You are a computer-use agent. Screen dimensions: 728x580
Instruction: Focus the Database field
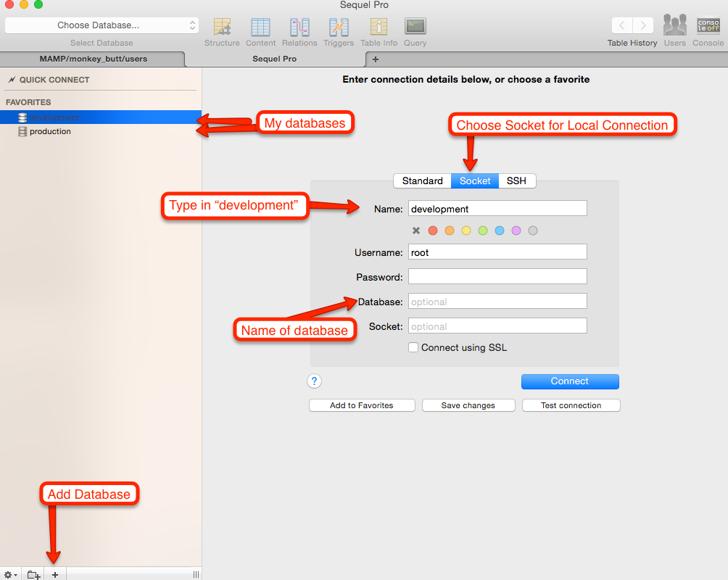497,302
